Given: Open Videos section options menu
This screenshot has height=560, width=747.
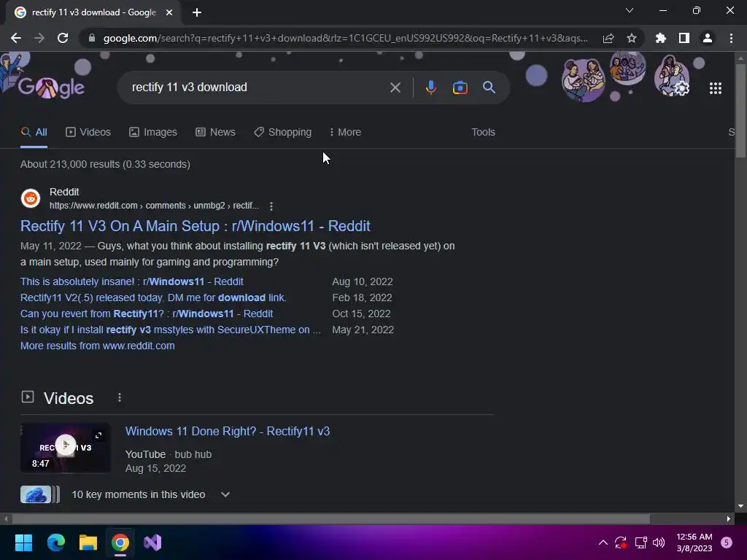Looking at the screenshot, I should click(120, 397).
